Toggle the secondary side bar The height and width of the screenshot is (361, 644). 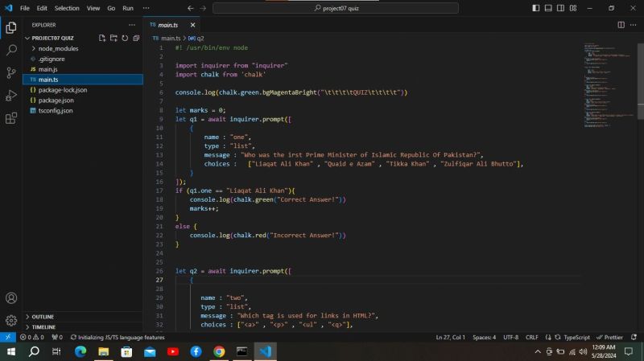pos(560,8)
